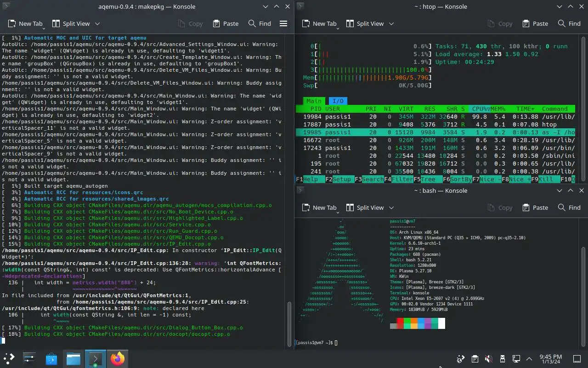The height and width of the screenshot is (368, 588).
Task: Click white color block in neofetch output
Action: tap(441, 323)
